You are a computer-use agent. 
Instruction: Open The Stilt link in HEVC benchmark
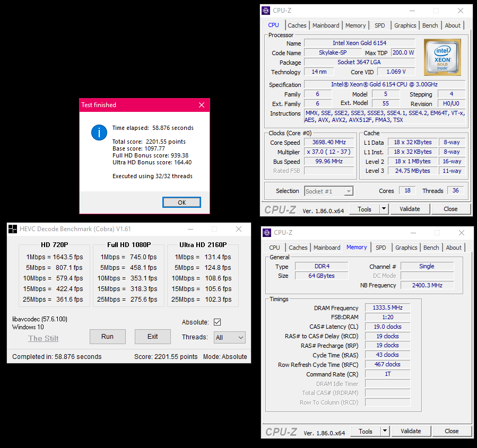(x=43, y=338)
